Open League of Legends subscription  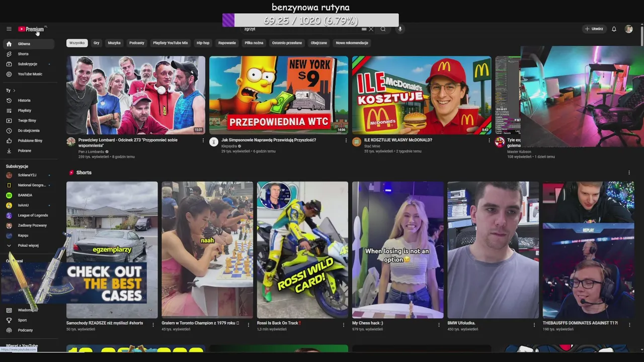pyautogui.click(x=29, y=215)
